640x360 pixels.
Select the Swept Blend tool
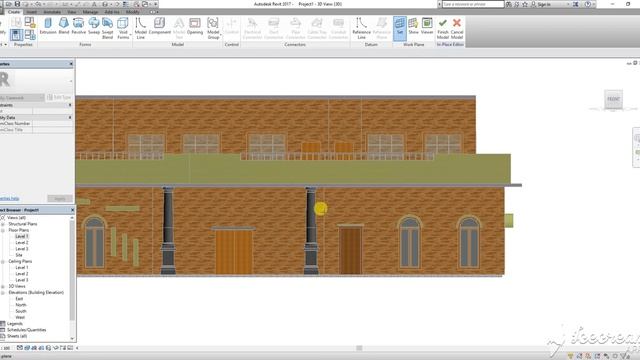click(107, 28)
